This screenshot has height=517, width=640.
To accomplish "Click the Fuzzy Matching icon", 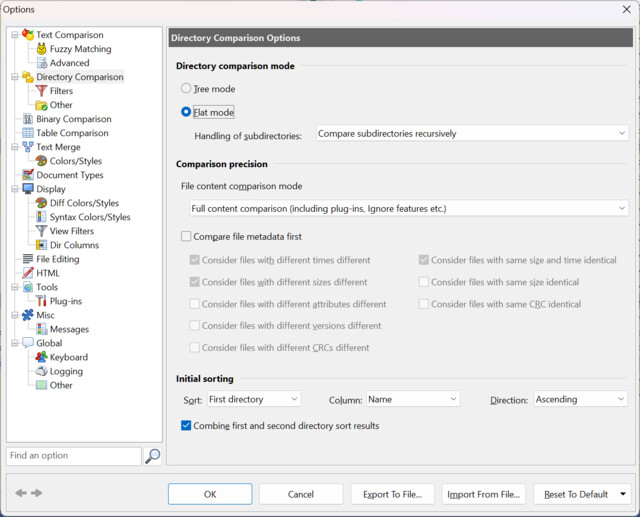I will (x=41, y=49).
